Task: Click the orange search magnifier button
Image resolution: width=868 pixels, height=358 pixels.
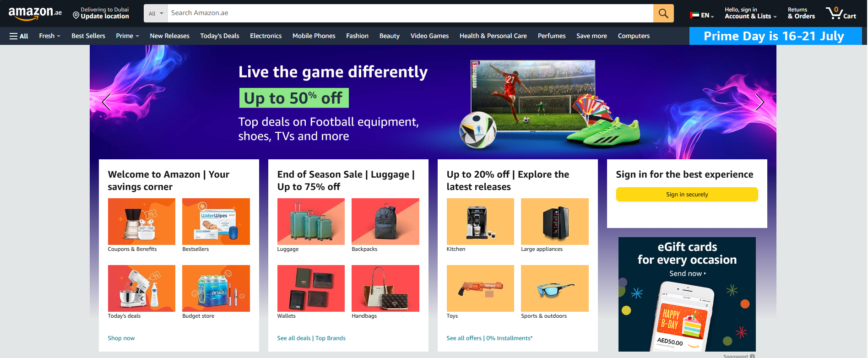Action: point(663,13)
